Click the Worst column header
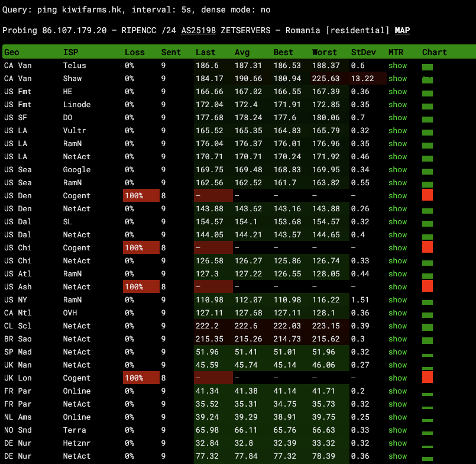This screenshot has width=476, height=464. point(325,52)
